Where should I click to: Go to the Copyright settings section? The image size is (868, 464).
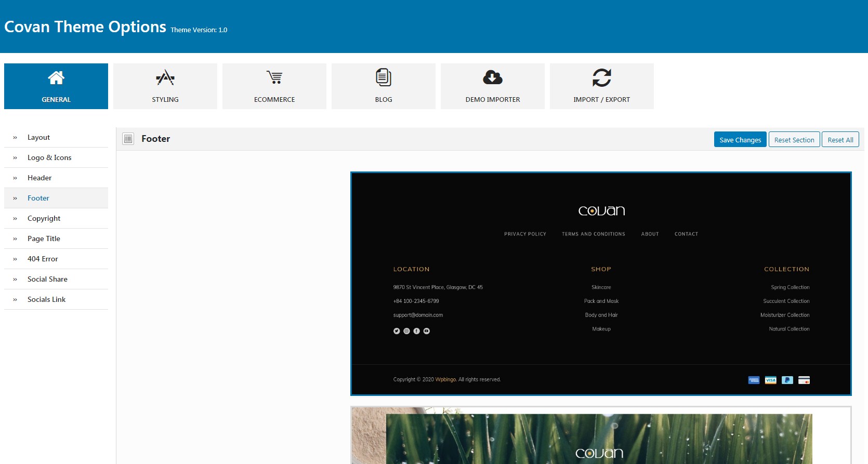pos(44,218)
